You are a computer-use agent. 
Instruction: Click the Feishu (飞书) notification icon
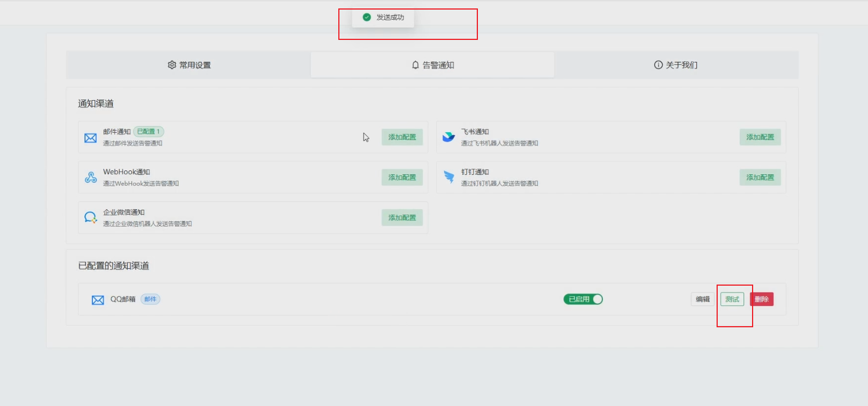[x=449, y=137]
